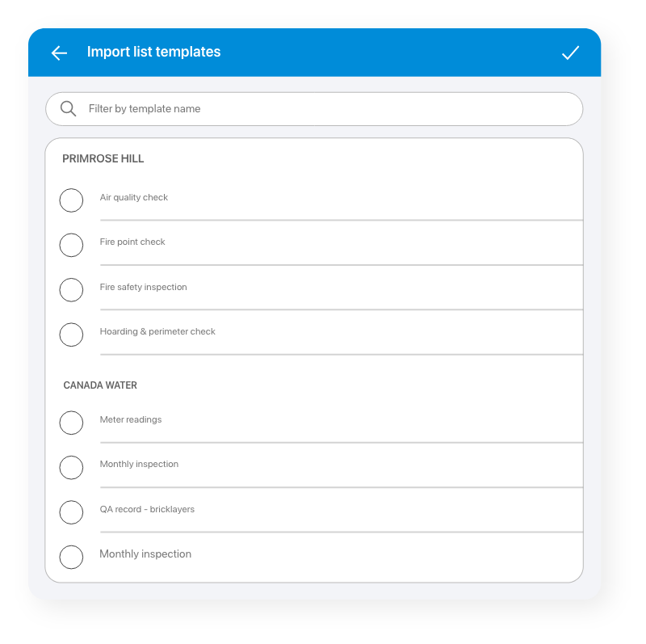
Task: Confirm import with the checkmark icon
Action: tap(570, 53)
